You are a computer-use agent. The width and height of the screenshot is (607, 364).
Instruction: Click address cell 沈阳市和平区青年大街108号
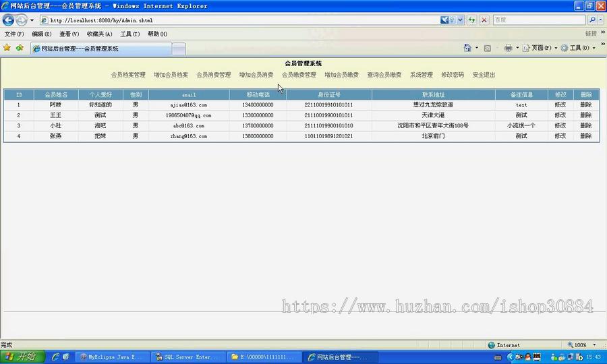pos(433,126)
